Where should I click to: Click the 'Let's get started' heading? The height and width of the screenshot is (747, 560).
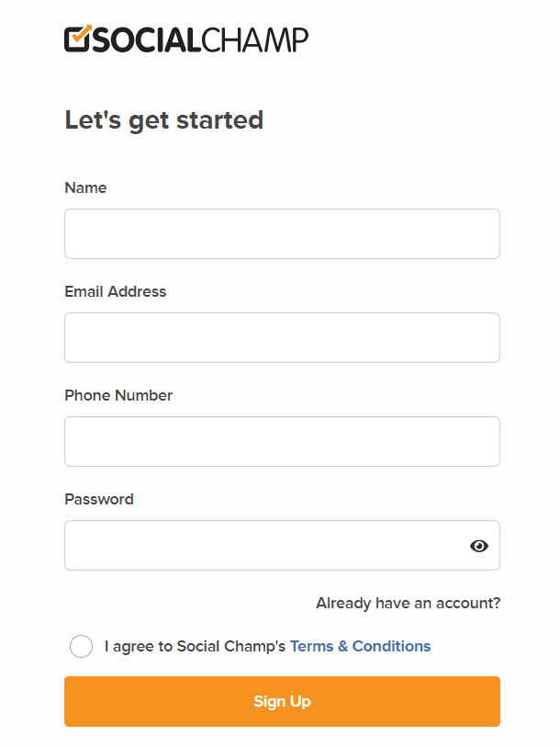[x=163, y=119]
